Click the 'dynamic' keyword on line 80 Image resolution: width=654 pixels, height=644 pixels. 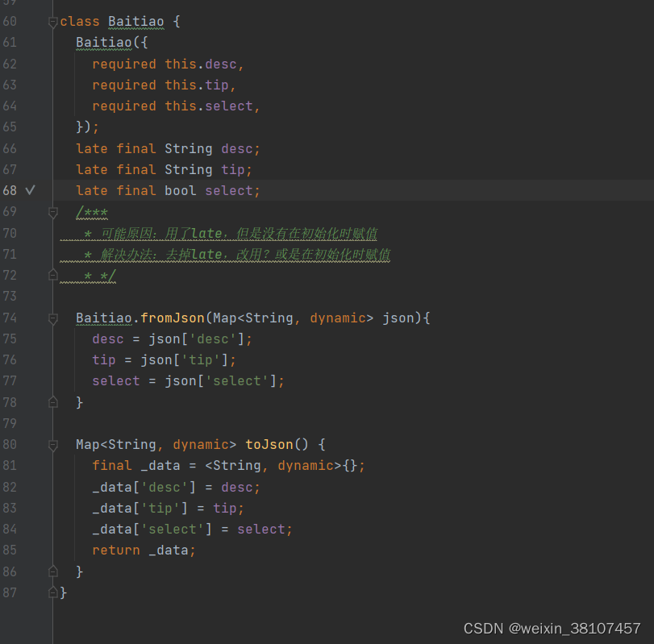[x=201, y=444]
